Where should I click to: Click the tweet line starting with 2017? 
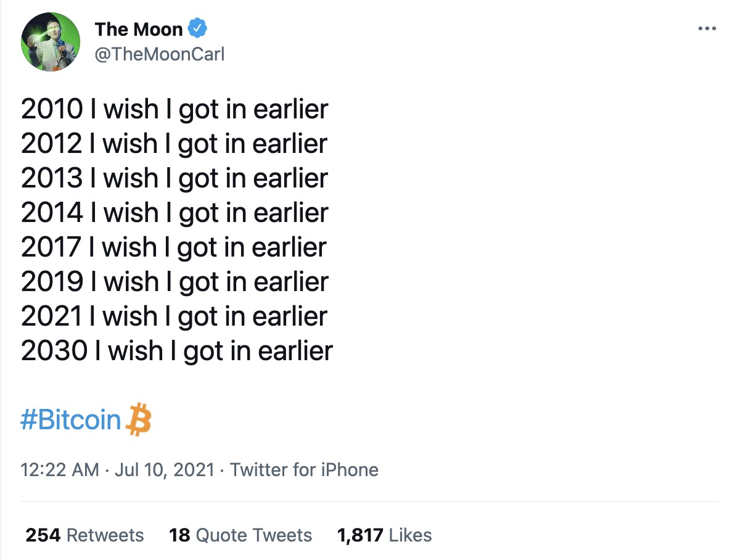tap(174, 247)
